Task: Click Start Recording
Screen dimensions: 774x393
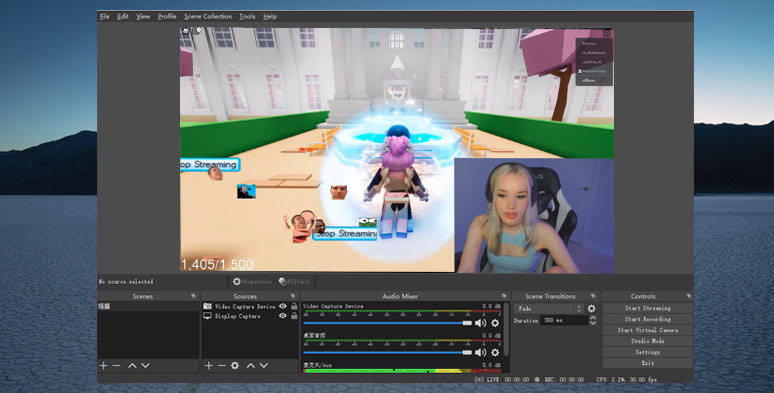Action: coord(648,319)
